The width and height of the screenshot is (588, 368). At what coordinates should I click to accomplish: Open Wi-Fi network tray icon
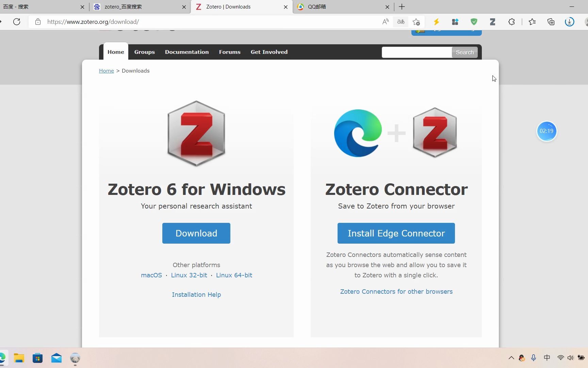[x=560, y=358]
